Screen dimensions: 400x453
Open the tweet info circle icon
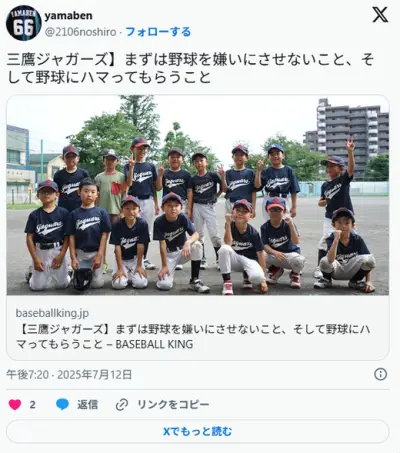tap(380, 374)
